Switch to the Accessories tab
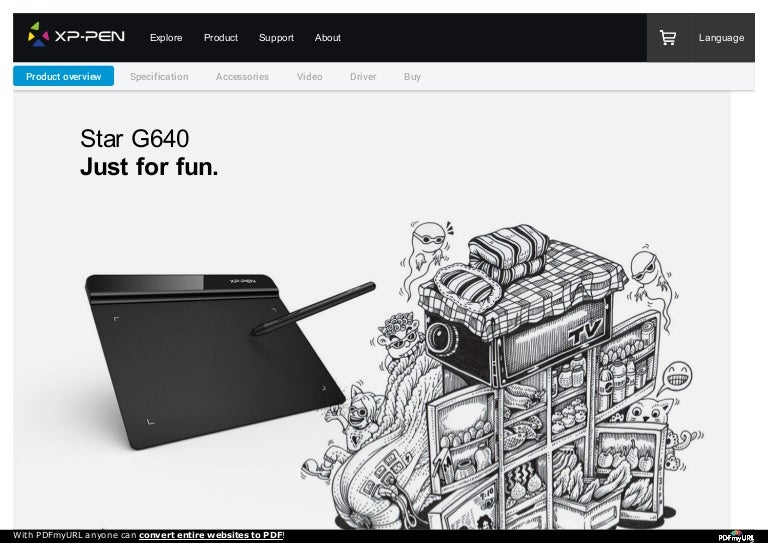The height and width of the screenshot is (543, 768). [x=242, y=77]
